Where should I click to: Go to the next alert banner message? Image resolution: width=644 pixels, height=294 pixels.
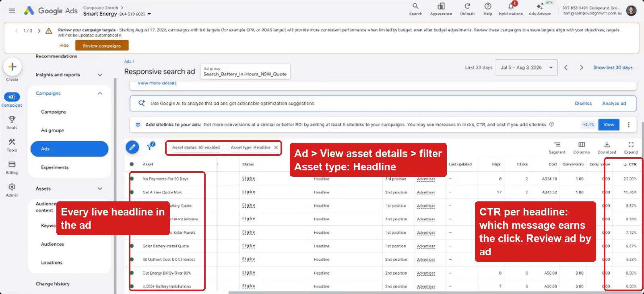pyautogui.click(x=39, y=31)
